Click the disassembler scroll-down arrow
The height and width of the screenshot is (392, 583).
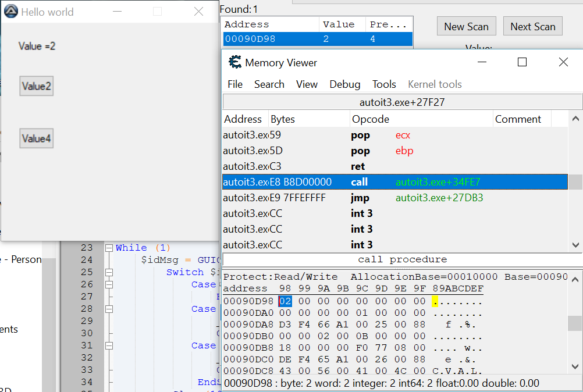coord(575,245)
